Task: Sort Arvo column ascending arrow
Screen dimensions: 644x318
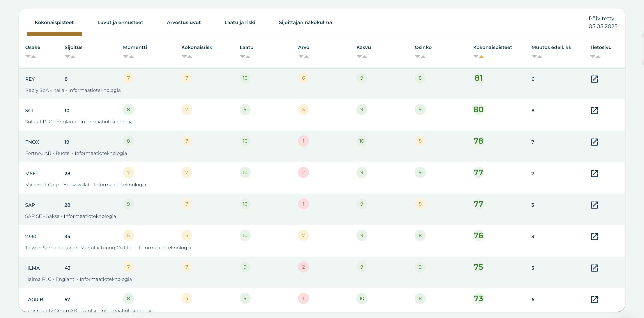Action: [306, 57]
